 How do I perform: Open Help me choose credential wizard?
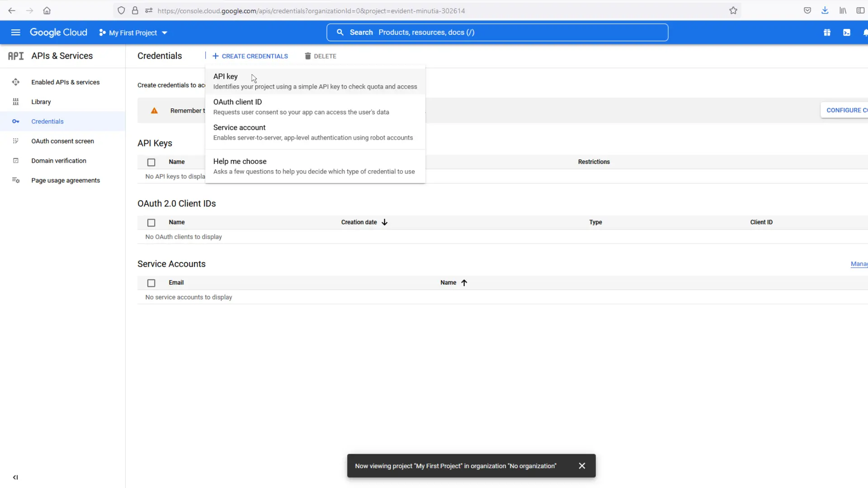point(240,161)
